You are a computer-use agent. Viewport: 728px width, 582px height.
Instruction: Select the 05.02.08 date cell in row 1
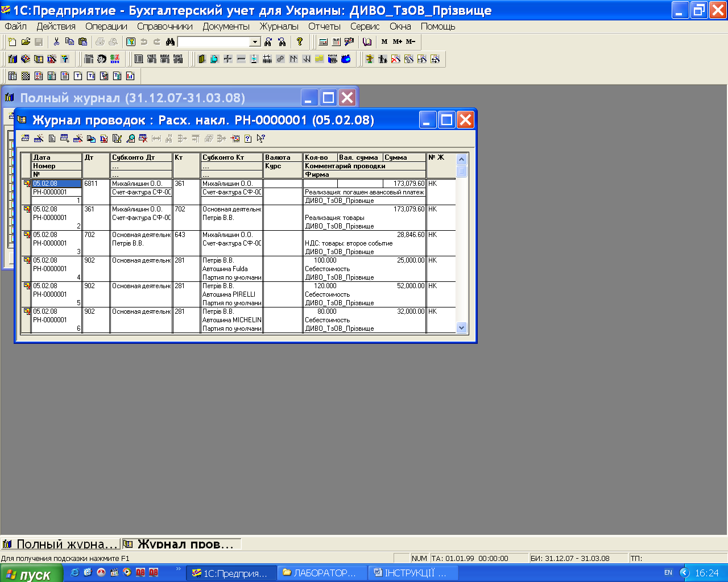pyautogui.click(x=57, y=184)
